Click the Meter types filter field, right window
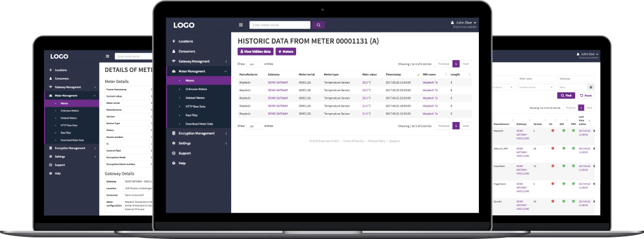This screenshot has width=644, height=239. (x=536, y=79)
